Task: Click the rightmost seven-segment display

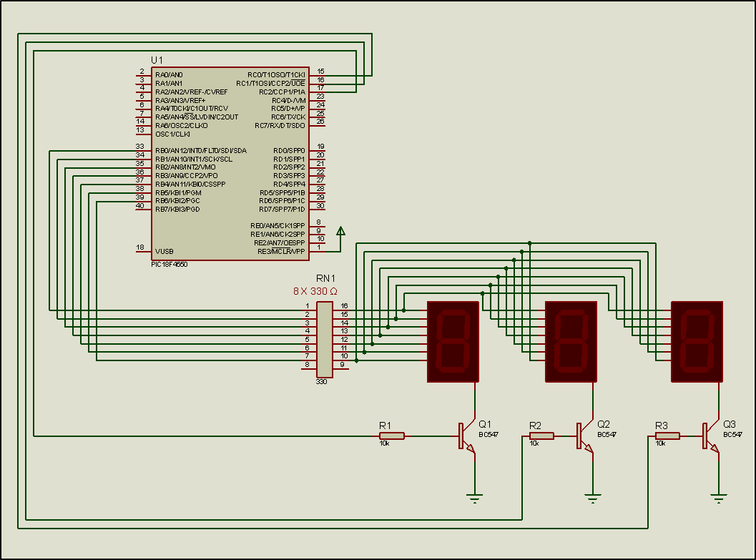Action: tap(697, 341)
